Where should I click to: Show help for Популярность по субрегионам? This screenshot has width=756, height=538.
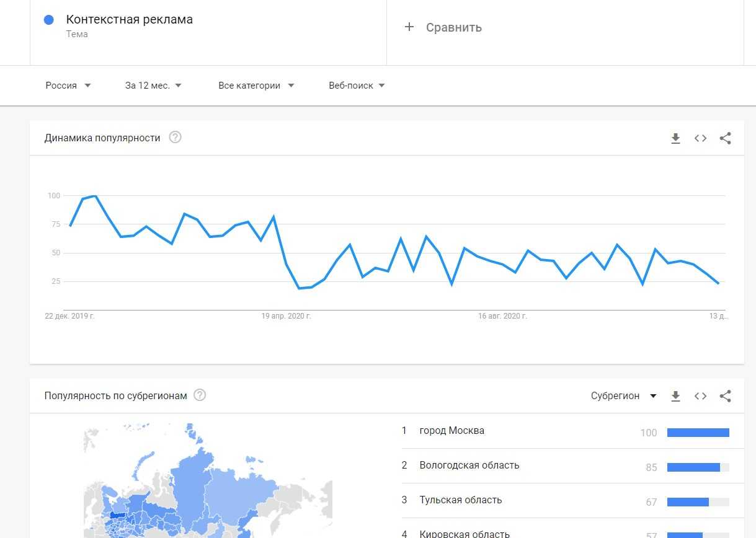click(x=200, y=395)
